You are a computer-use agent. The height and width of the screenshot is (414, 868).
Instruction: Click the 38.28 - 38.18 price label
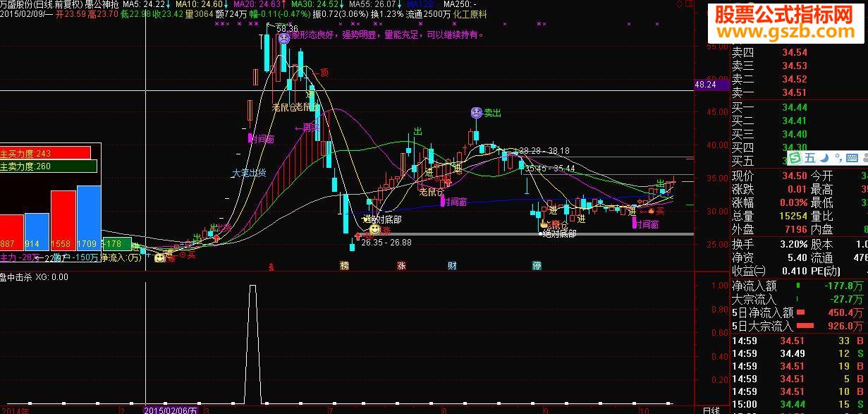coord(544,151)
